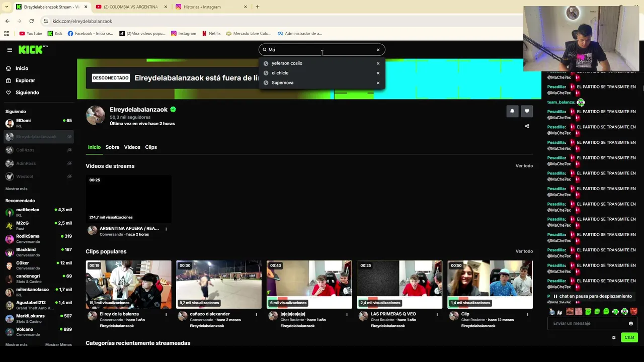The width and height of the screenshot is (644, 362).
Task: Remove 'yeferson cosiio' from search history
Action: (x=378, y=63)
